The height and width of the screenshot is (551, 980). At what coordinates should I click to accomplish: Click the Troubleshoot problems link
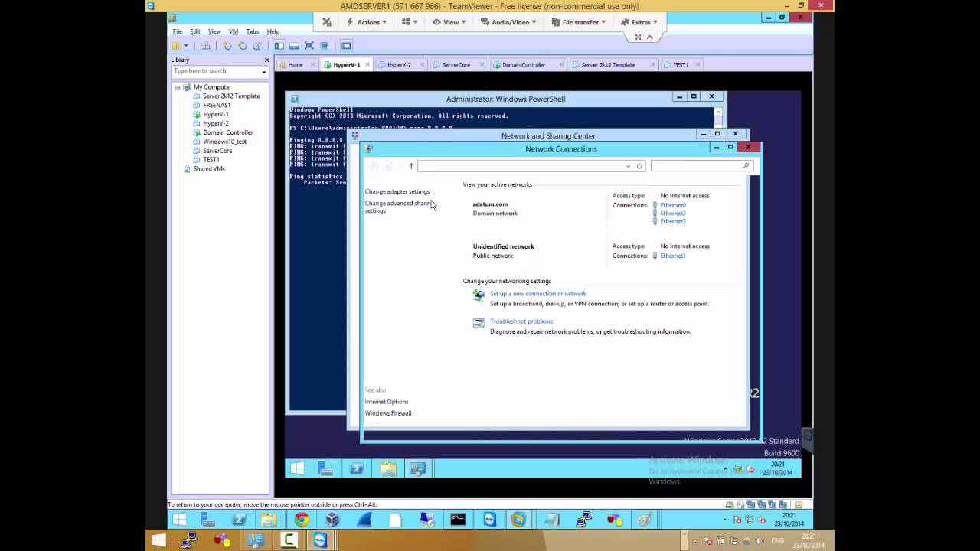point(521,321)
